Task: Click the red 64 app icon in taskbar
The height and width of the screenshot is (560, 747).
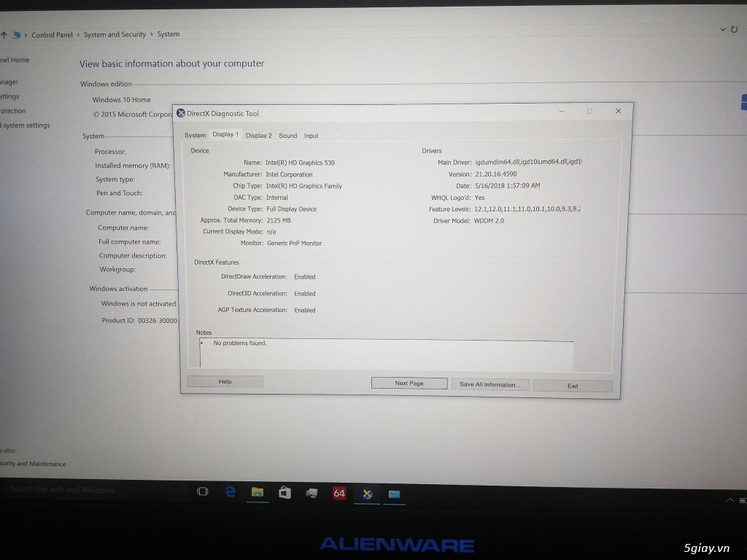Action: click(339, 493)
